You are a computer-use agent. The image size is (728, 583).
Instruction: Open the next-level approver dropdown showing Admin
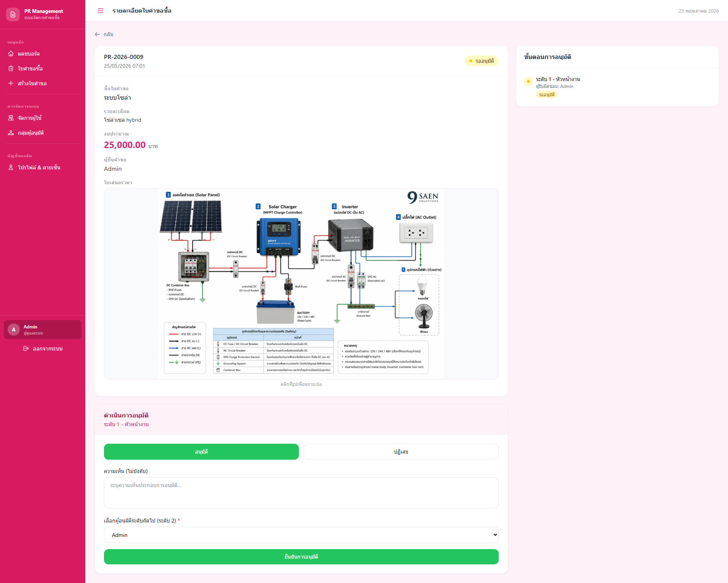pyautogui.click(x=301, y=535)
